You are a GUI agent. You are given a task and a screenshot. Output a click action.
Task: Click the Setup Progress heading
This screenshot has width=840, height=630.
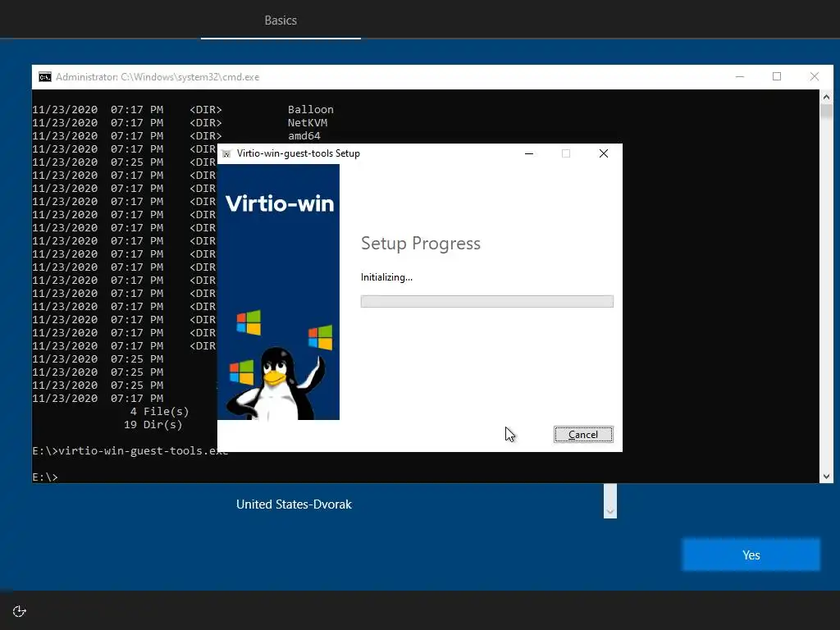421,243
